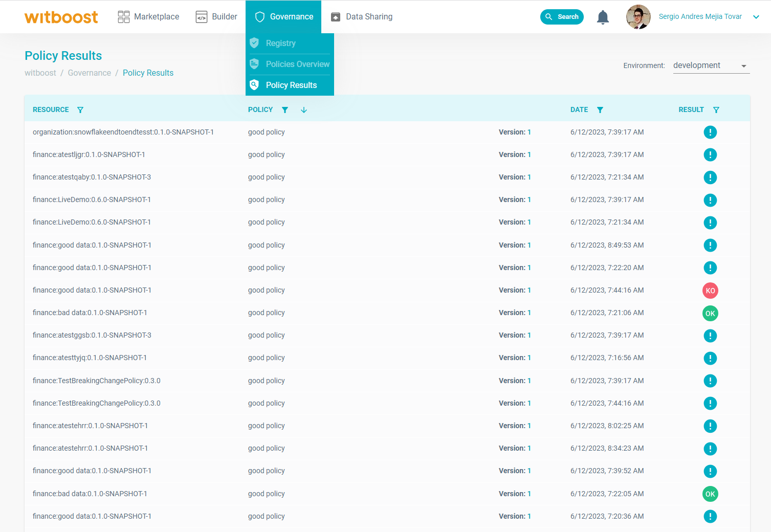Expand the user account menu chevron
Viewport: 771px width, 532px height.
tap(756, 17)
